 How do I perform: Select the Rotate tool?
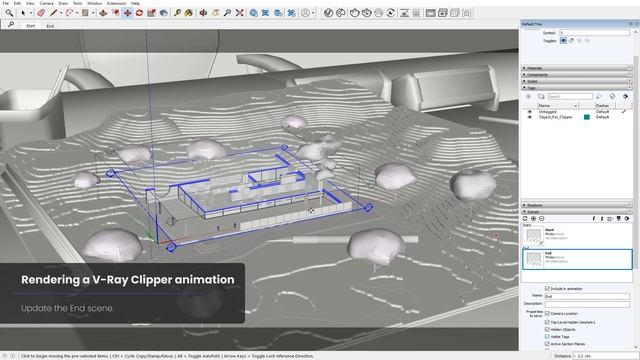pyautogui.click(x=139, y=13)
